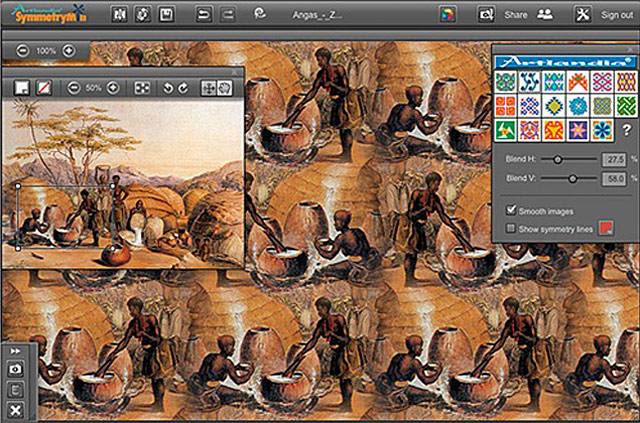Open symmetry help question mark
Screen dimensions: 640x423
(x=627, y=130)
